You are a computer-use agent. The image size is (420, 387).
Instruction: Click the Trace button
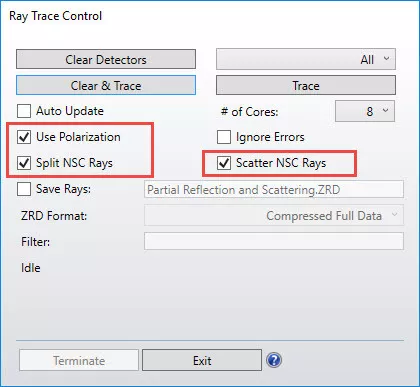tap(306, 85)
